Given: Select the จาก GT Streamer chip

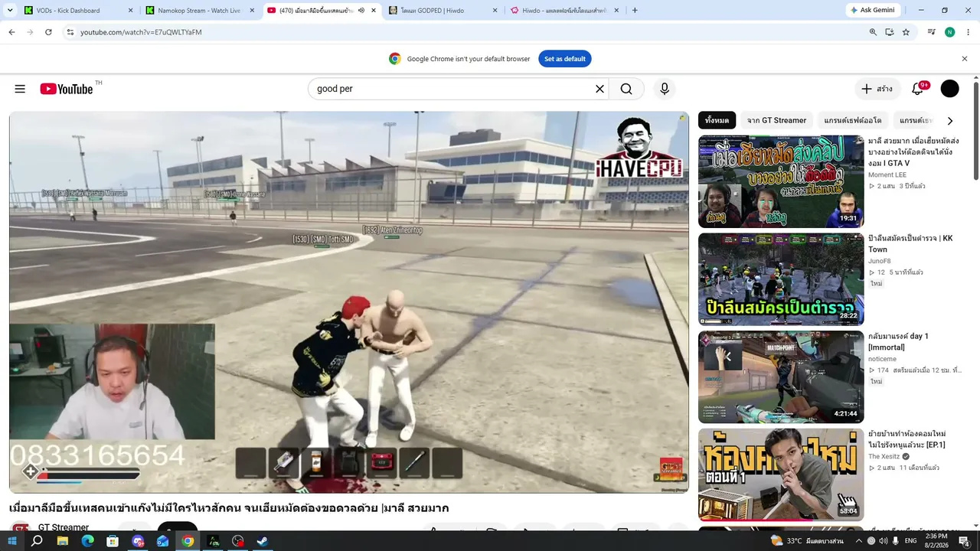Looking at the screenshot, I should (x=776, y=120).
